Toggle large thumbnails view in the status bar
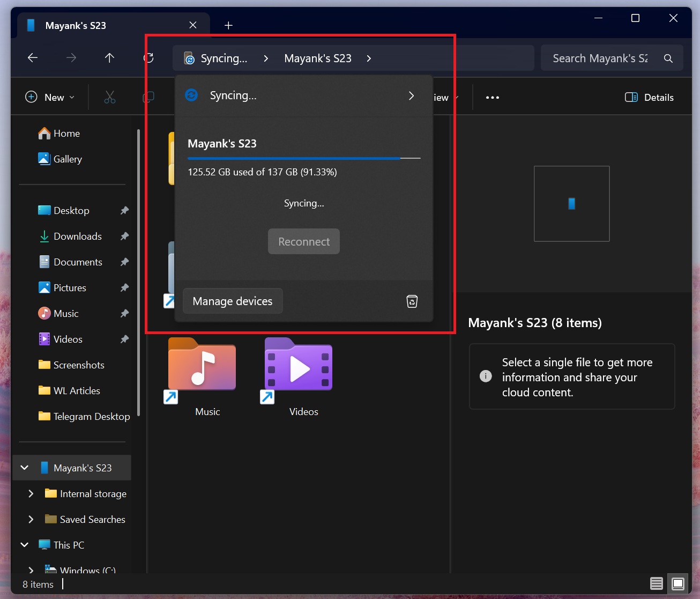700x599 pixels. 677,583
